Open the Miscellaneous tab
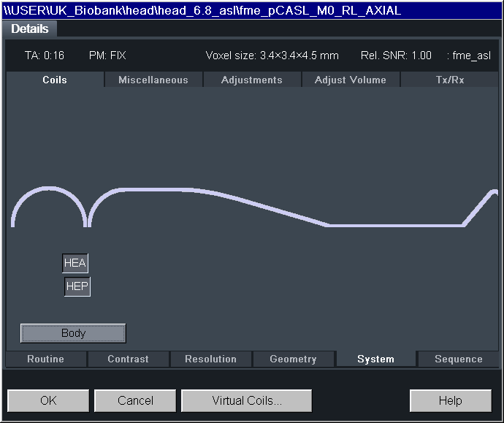The image size is (504, 423). coord(153,80)
